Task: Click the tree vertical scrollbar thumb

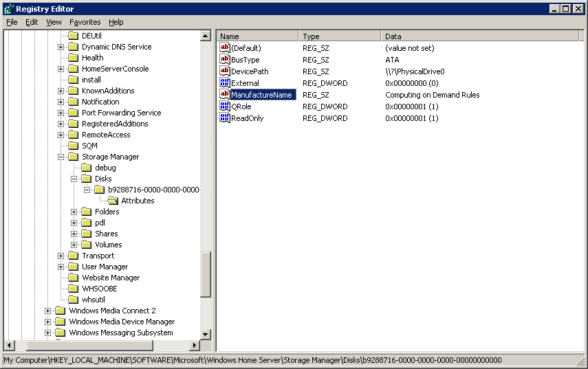Action: pyautogui.click(x=206, y=274)
